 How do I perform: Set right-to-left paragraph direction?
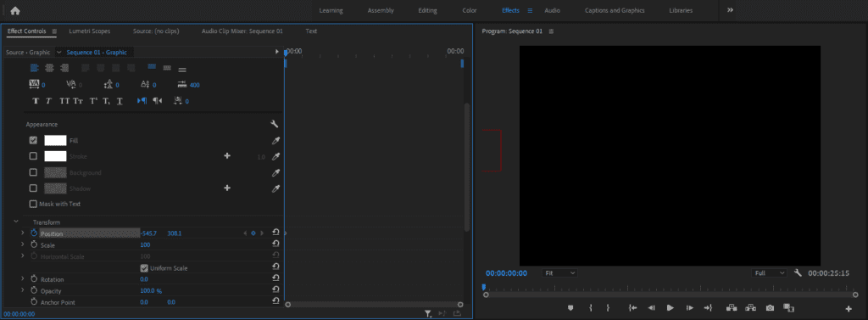pyautogui.click(x=157, y=101)
